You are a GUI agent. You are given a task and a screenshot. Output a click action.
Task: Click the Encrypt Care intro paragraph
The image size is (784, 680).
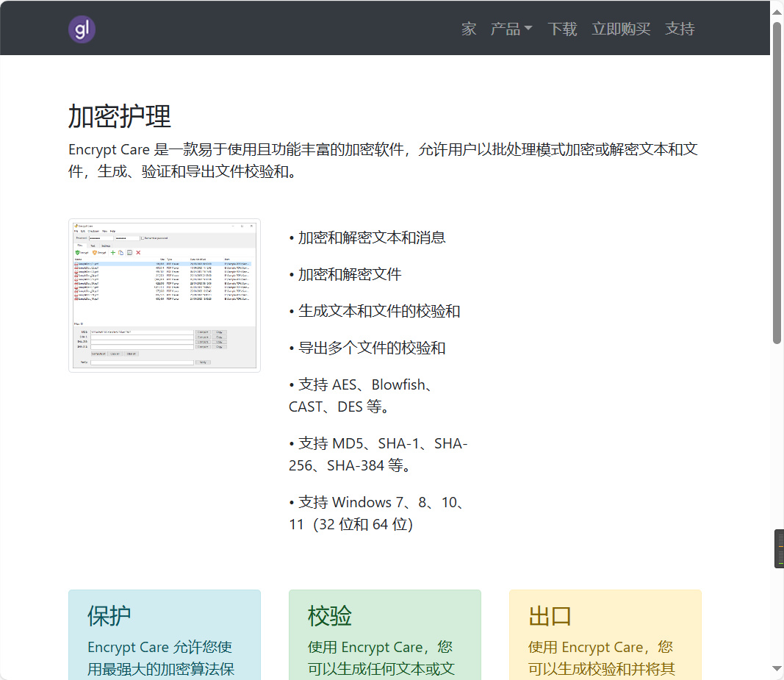(x=383, y=160)
